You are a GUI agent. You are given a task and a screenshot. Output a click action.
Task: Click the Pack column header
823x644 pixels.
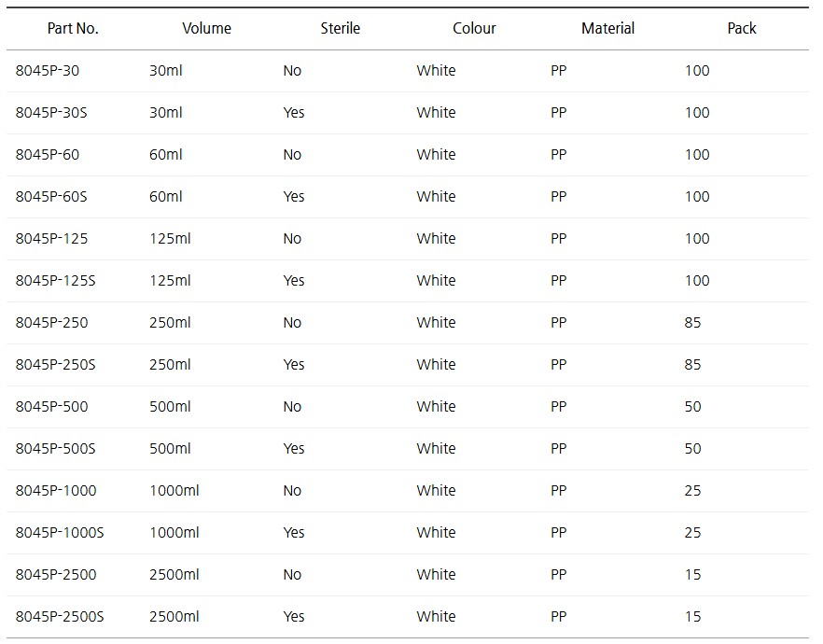742,28
